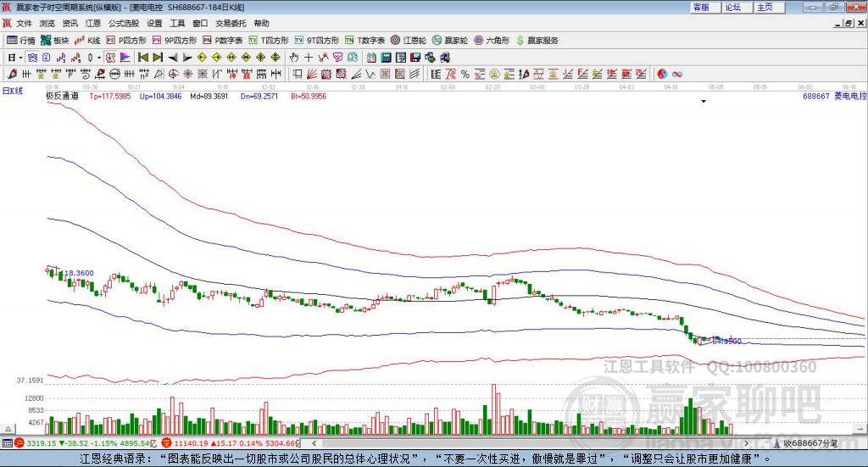Open the 浏览 menu
The image size is (868, 467).
tap(47, 23)
